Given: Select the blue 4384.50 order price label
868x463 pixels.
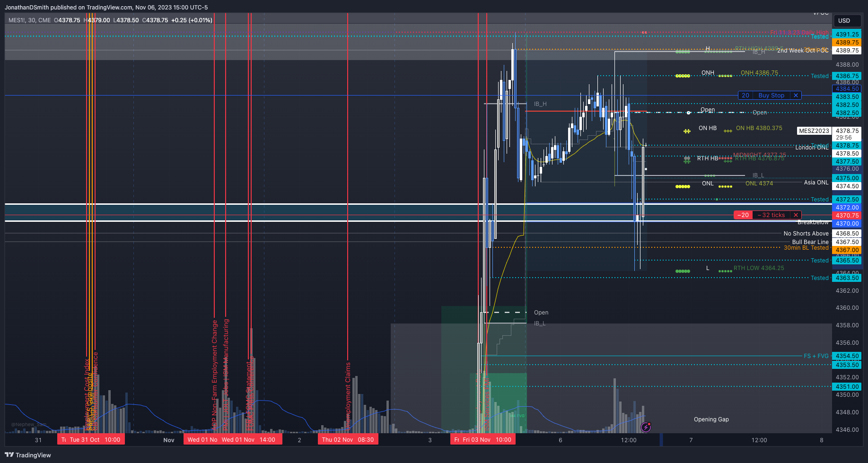Looking at the screenshot, I should (847, 89).
